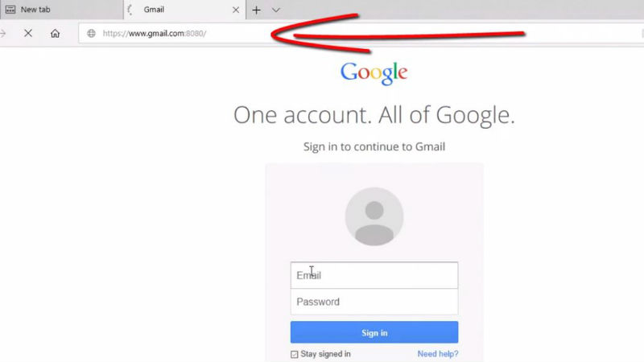Click into the Email field
The height and width of the screenshot is (362, 644).
[374, 275]
